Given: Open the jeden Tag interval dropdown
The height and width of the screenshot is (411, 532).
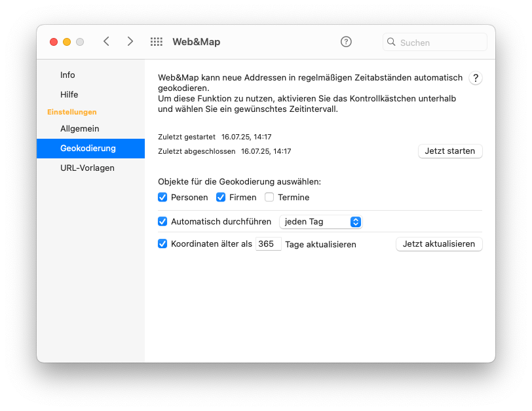Looking at the screenshot, I should coord(320,222).
